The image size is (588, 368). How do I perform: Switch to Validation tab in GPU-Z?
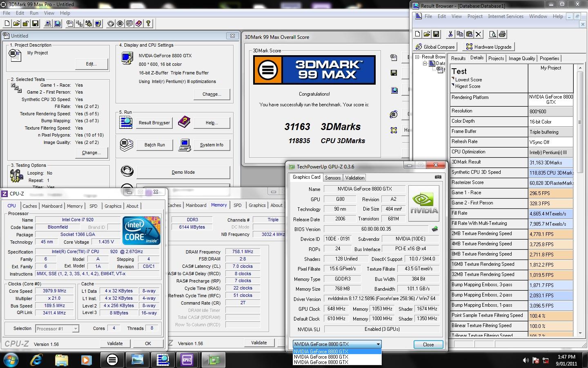tap(354, 177)
